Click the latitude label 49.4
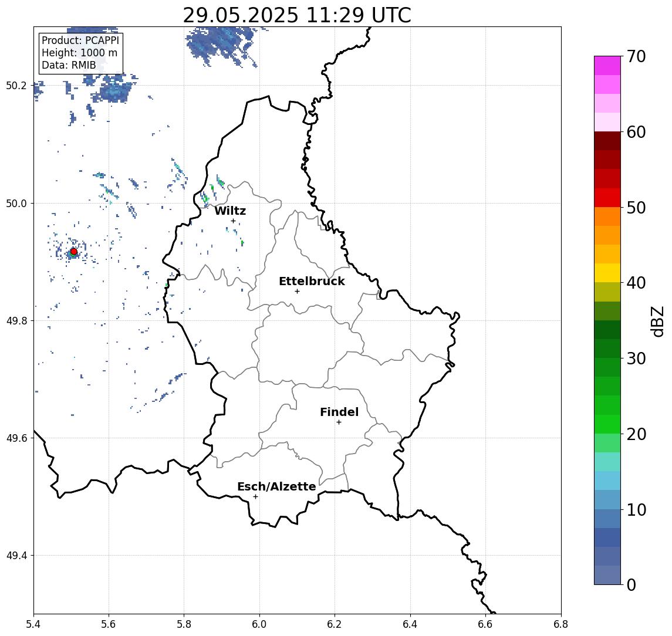 tap(16, 556)
